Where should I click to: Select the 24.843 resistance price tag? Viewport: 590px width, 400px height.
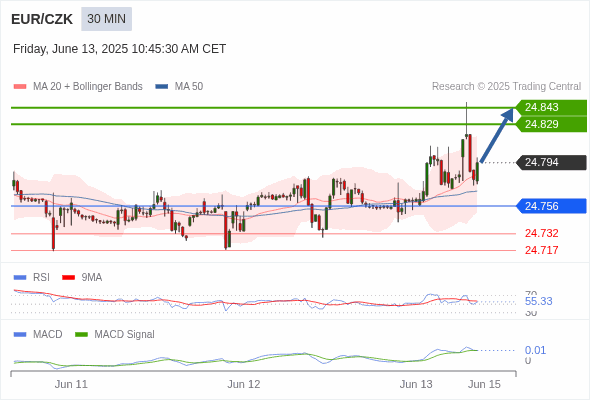[551, 108]
